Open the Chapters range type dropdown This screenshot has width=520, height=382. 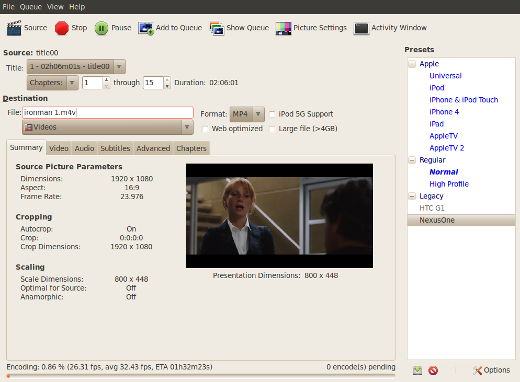pos(53,83)
